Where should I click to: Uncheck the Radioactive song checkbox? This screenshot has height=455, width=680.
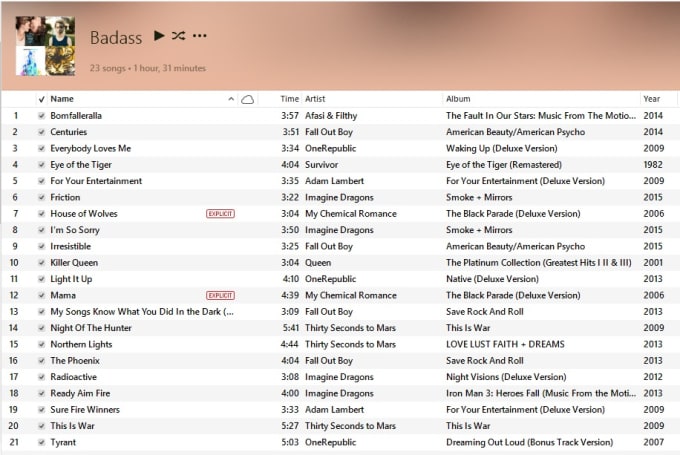point(41,377)
